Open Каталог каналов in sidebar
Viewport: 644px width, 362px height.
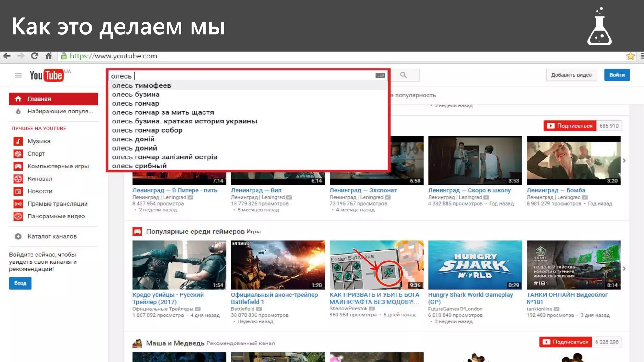point(52,236)
